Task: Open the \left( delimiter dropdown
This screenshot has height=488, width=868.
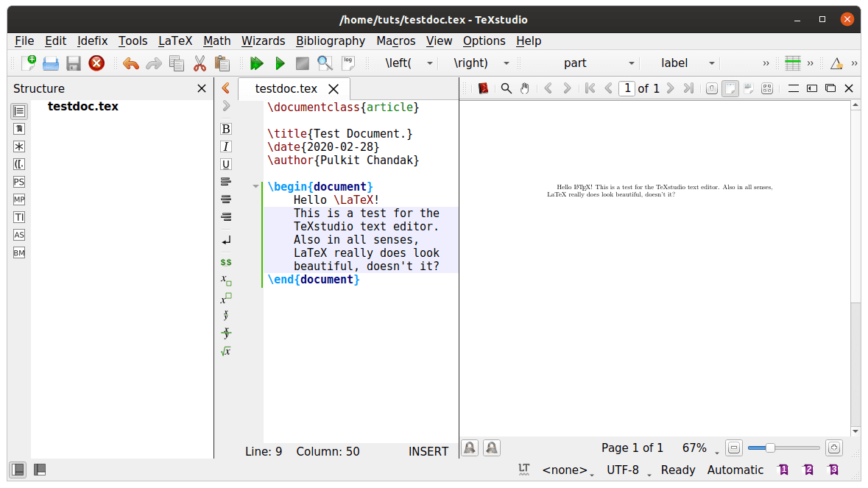Action: [x=430, y=63]
